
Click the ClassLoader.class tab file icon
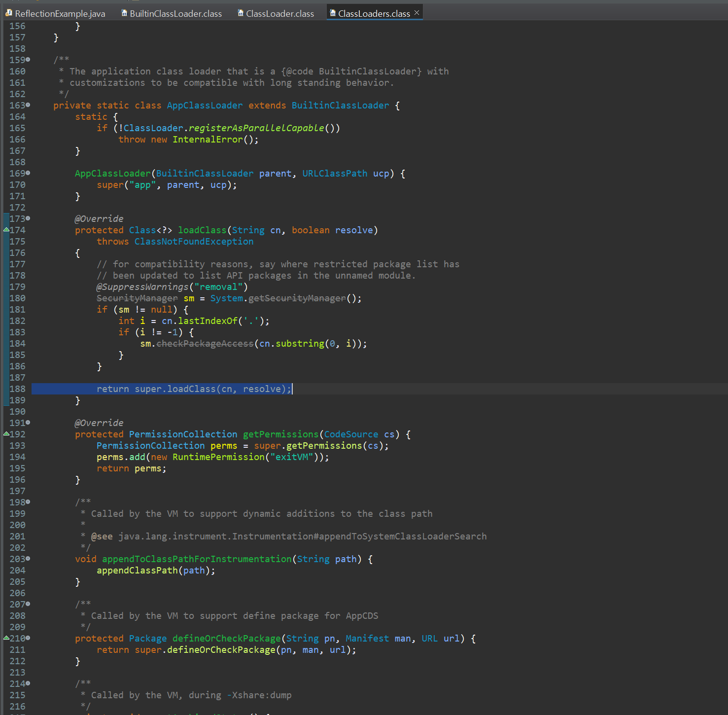coord(241,13)
